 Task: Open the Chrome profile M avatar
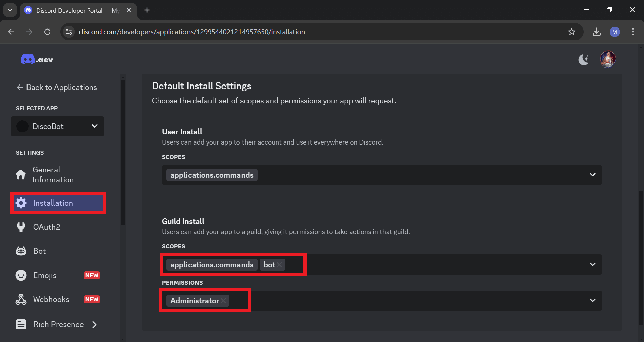click(x=615, y=32)
